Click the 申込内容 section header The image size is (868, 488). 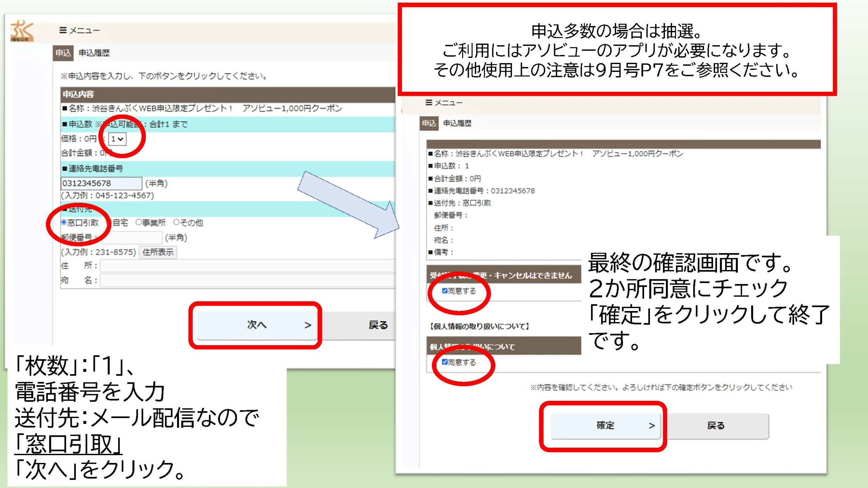point(228,94)
